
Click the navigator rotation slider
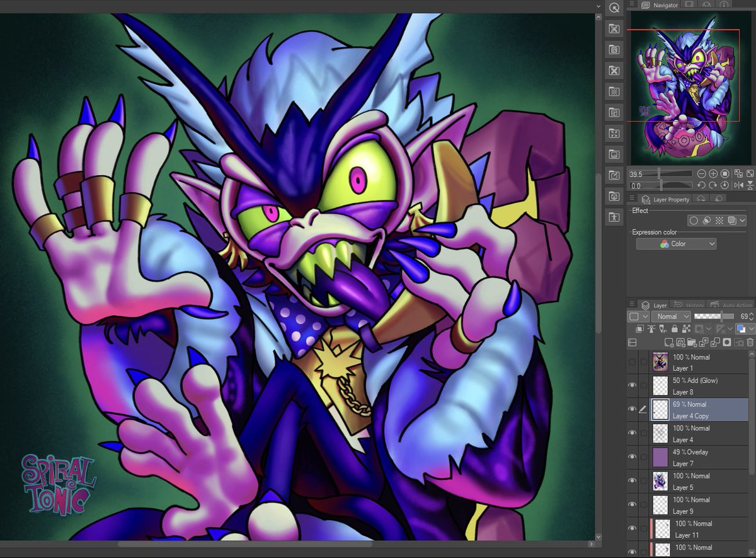pos(661,185)
